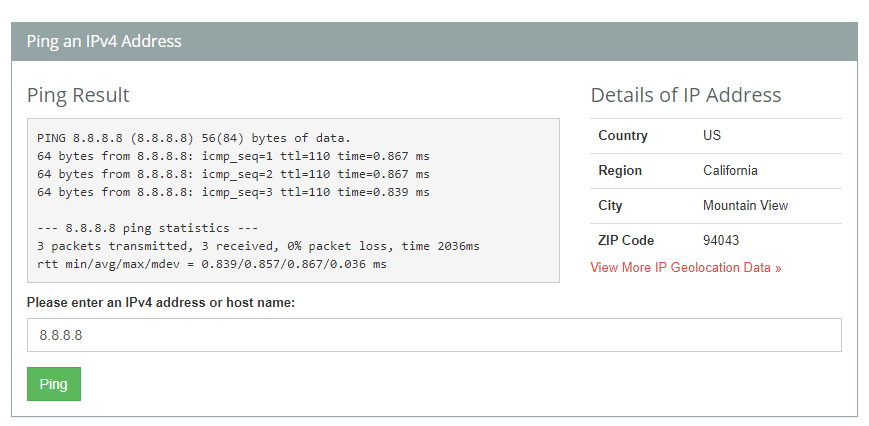Click the 'Country' label cell
The height and width of the screenshot is (426, 869).
(623, 136)
